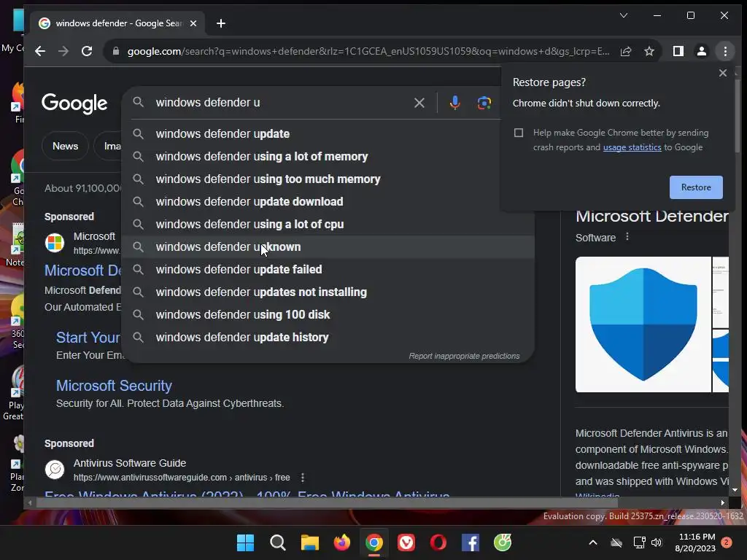
Task: Filter results by News
Action: (x=65, y=146)
